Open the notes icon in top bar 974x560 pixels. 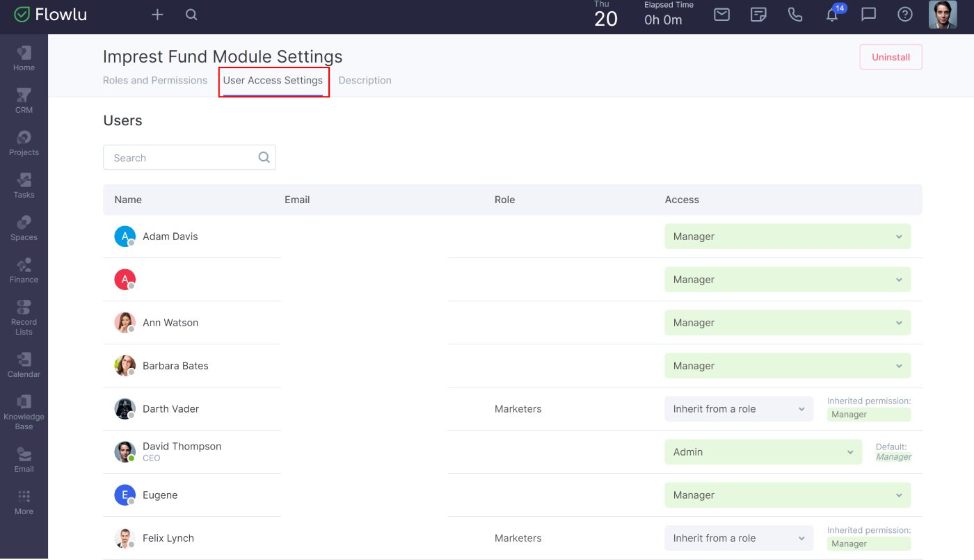point(758,15)
